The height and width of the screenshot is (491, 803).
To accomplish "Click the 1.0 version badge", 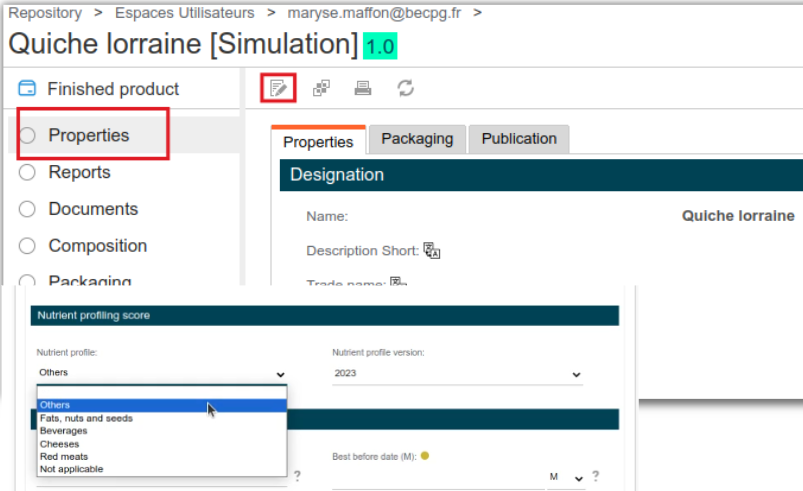I will tap(380, 46).
